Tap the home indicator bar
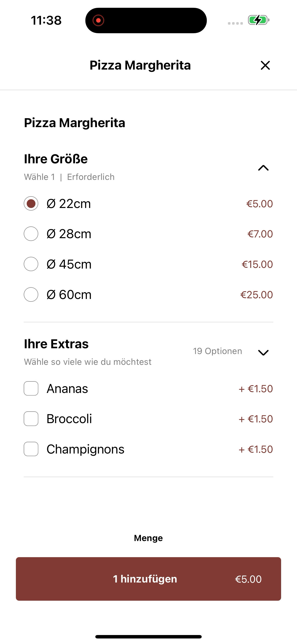This screenshot has height=644, width=297. coord(148,636)
